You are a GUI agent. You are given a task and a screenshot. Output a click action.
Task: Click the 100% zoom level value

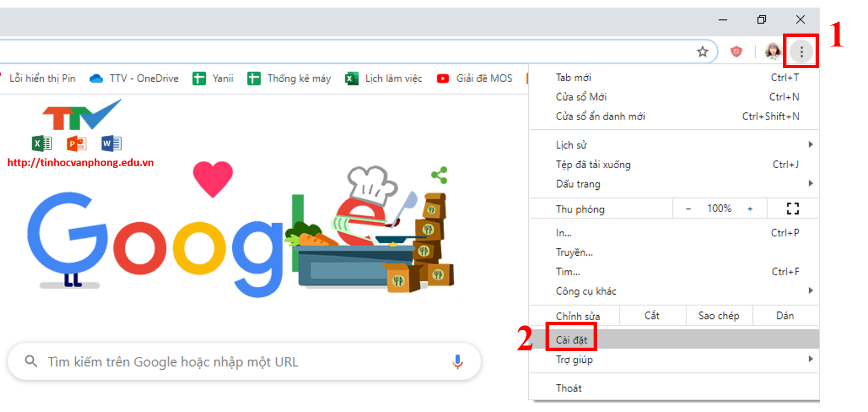[719, 209]
